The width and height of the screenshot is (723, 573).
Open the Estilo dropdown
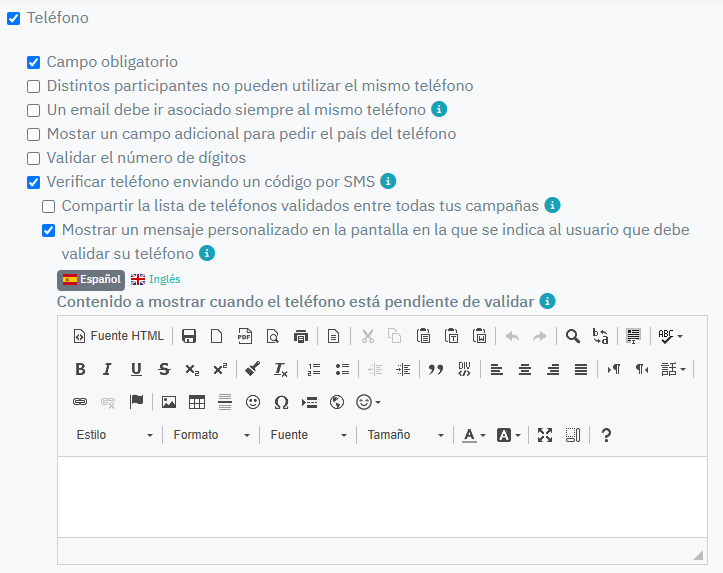pos(115,435)
